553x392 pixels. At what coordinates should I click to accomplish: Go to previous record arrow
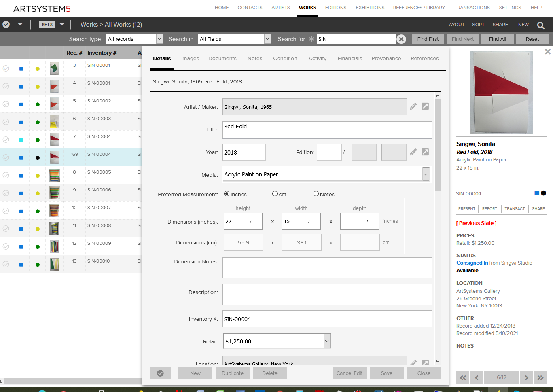click(477, 377)
